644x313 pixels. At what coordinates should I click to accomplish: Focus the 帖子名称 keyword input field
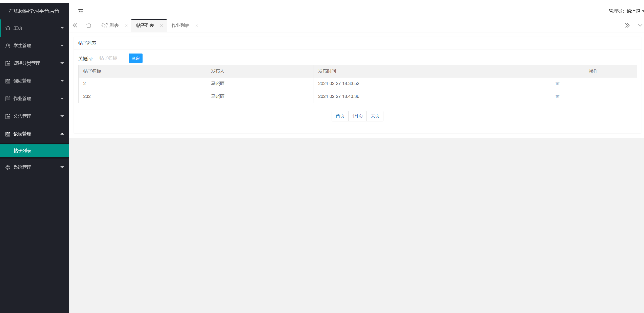(x=111, y=58)
